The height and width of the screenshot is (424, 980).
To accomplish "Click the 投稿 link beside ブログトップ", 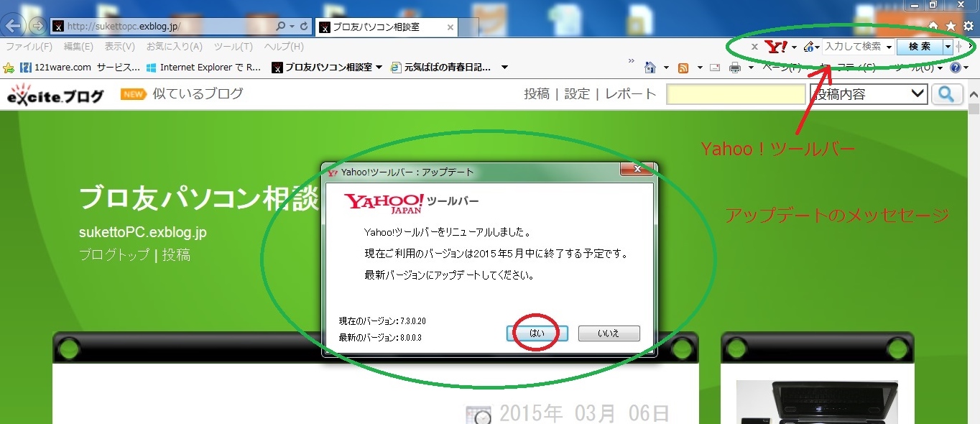I will point(176,255).
